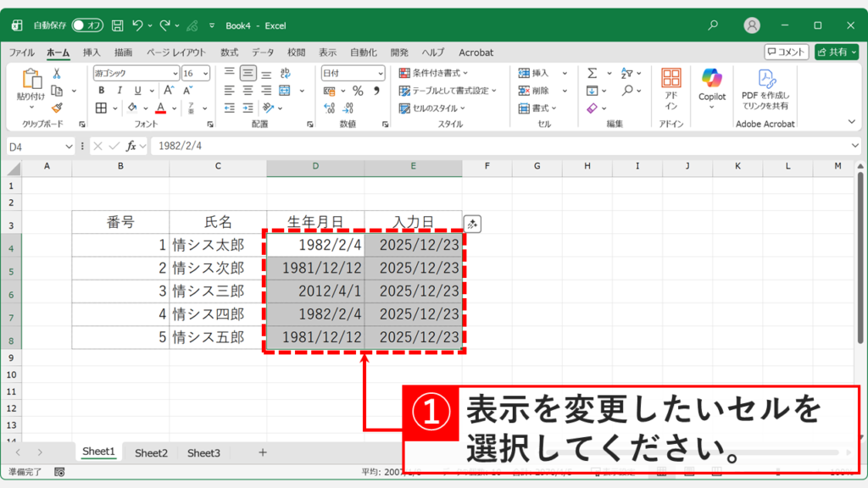Screen dimensions: 868x488
Task: Switch to the Sheet2 tab
Action: point(151,452)
